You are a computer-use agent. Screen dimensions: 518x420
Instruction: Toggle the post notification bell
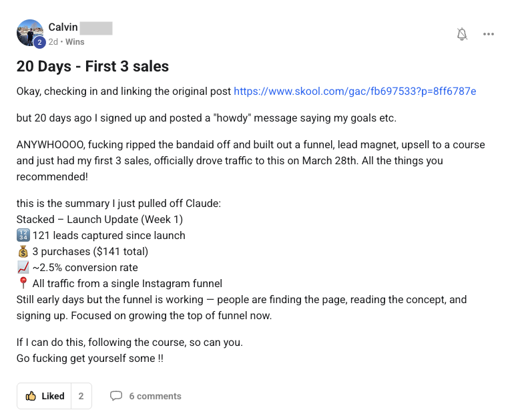pyautogui.click(x=462, y=34)
